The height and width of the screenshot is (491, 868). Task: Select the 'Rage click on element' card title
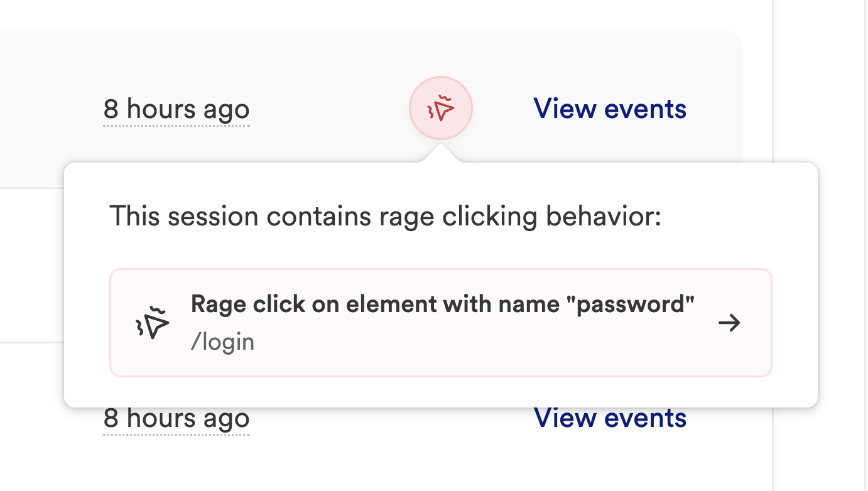click(442, 305)
